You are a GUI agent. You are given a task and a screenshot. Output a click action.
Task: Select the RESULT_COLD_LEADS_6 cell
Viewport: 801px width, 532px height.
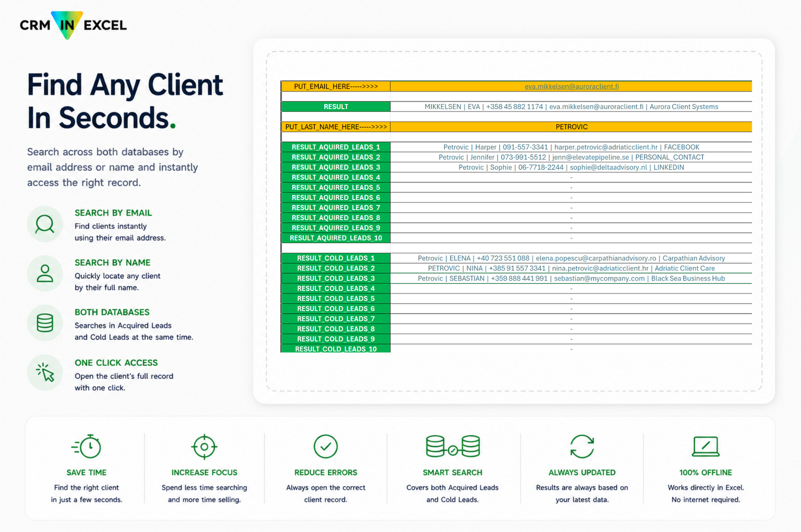(336, 309)
